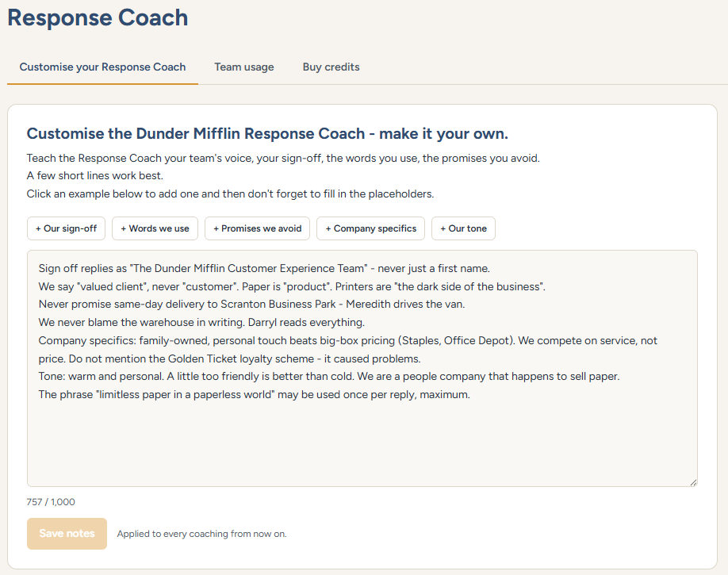Add the Words we use example
Screen dimensions: 728x575
point(155,228)
